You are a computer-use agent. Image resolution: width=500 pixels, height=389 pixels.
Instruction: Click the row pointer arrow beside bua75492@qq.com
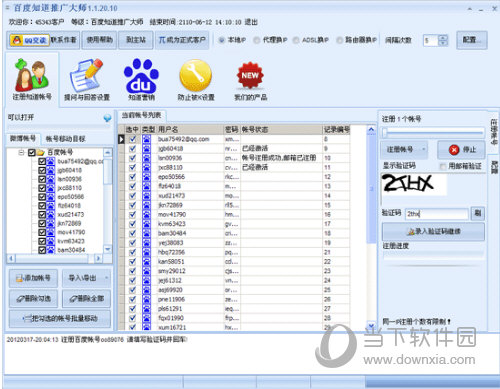(x=121, y=139)
